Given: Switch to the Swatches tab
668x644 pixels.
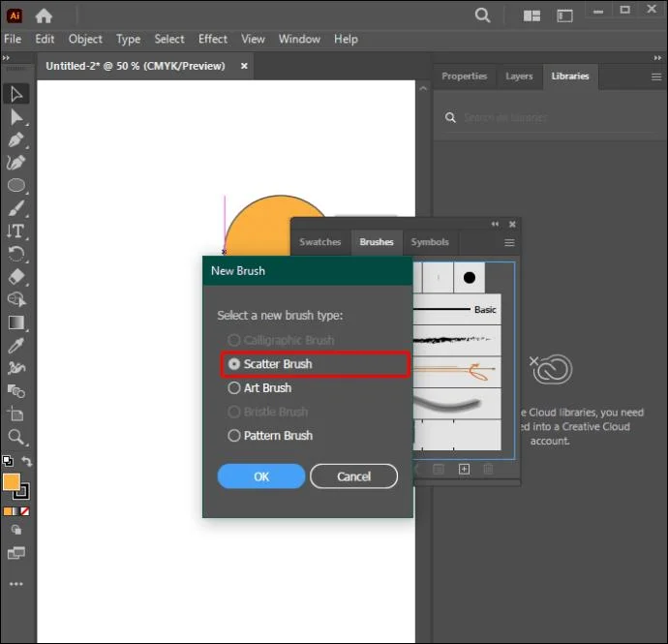Looking at the screenshot, I should click(319, 242).
